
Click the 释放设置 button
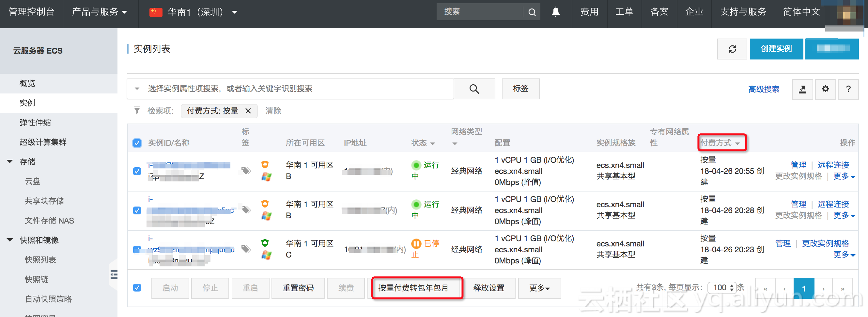click(x=488, y=288)
